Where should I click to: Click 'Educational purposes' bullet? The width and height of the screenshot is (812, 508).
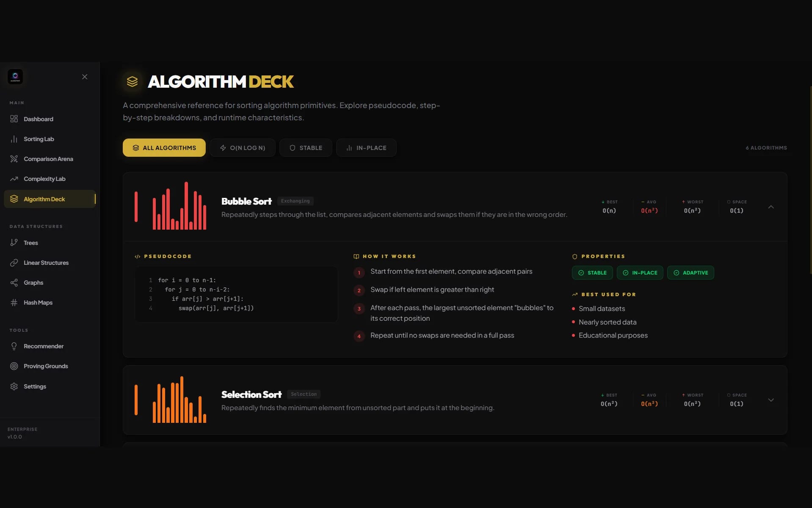pyautogui.click(x=613, y=336)
